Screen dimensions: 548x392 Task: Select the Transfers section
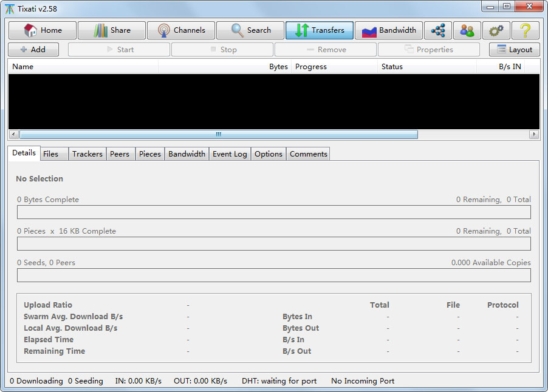[x=320, y=30]
